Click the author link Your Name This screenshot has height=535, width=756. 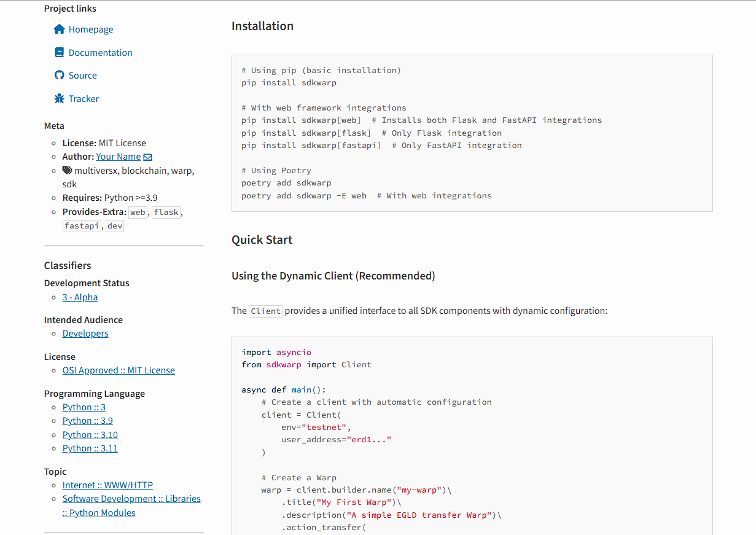click(x=119, y=157)
